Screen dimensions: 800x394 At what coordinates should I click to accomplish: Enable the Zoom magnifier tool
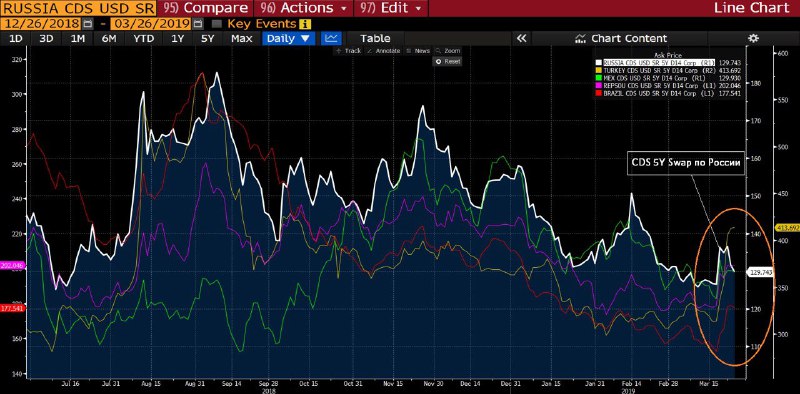(x=447, y=51)
